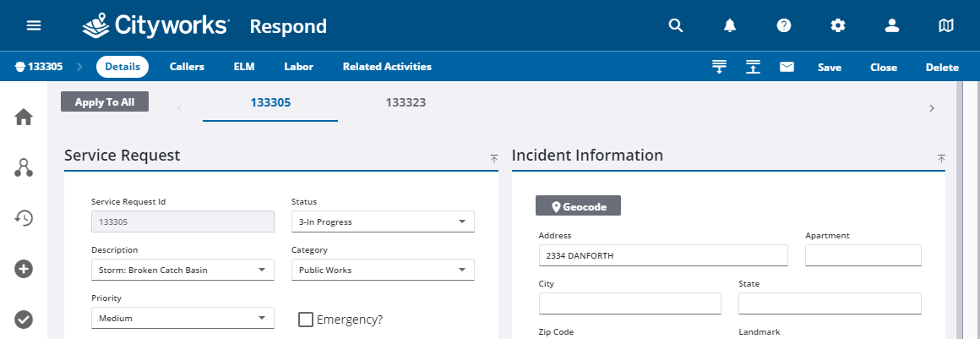The width and height of the screenshot is (980, 339).
Task: Open the hamburger navigation menu
Action: 34,25
